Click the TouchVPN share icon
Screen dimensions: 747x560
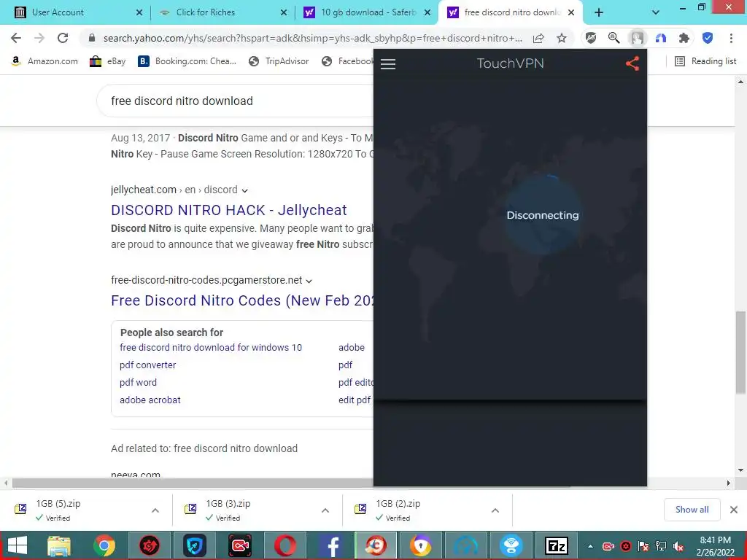tap(632, 63)
